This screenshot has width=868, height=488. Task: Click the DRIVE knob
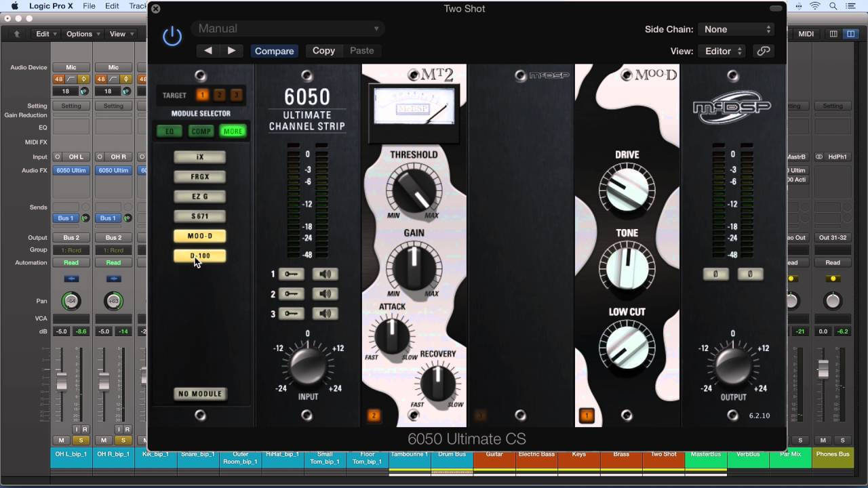(627, 189)
